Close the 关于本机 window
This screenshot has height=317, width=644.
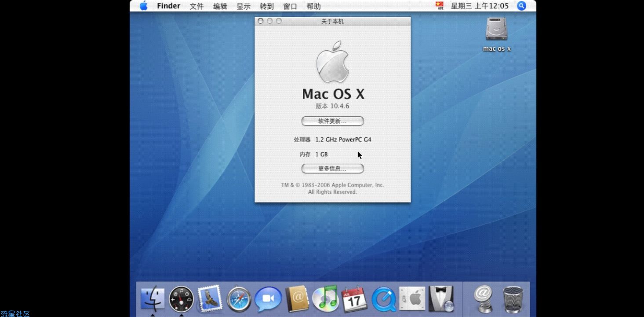pyautogui.click(x=261, y=21)
